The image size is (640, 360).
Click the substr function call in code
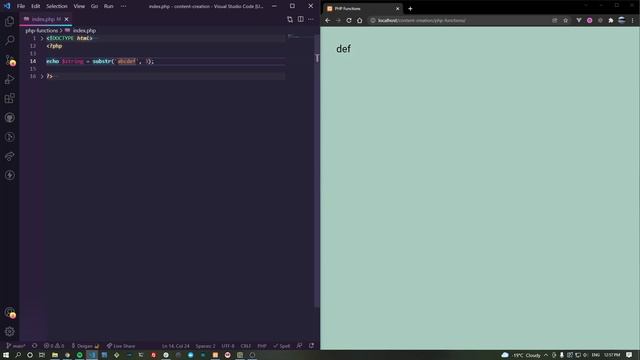[x=102, y=61]
